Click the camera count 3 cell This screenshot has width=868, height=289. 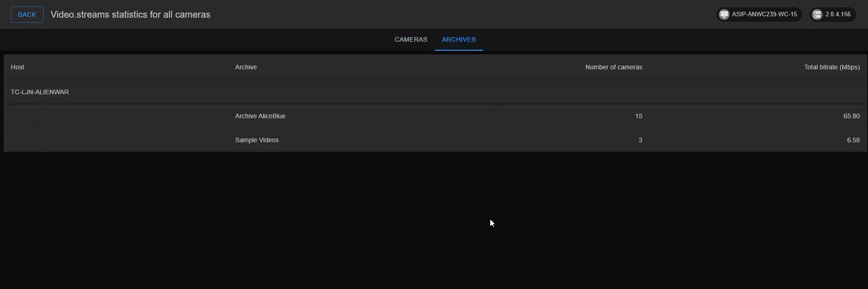coord(640,140)
